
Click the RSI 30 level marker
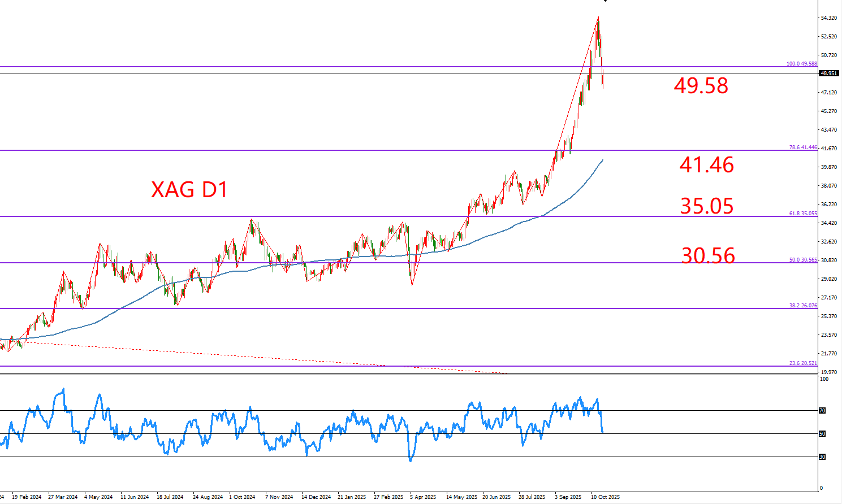[x=822, y=457]
